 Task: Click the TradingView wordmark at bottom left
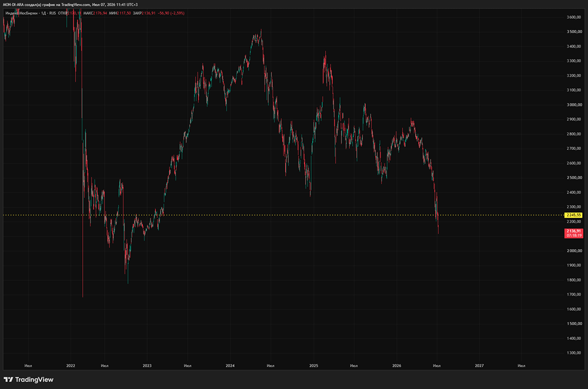coord(34,380)
